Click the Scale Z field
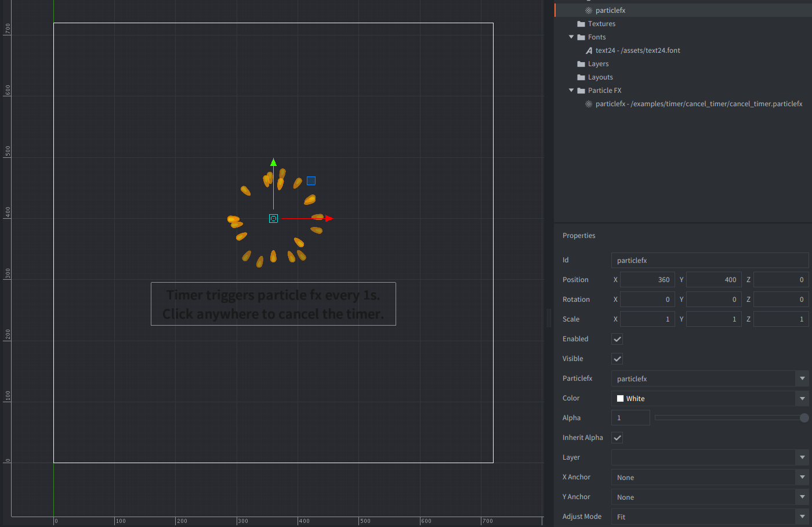 [x=781, y=319]
